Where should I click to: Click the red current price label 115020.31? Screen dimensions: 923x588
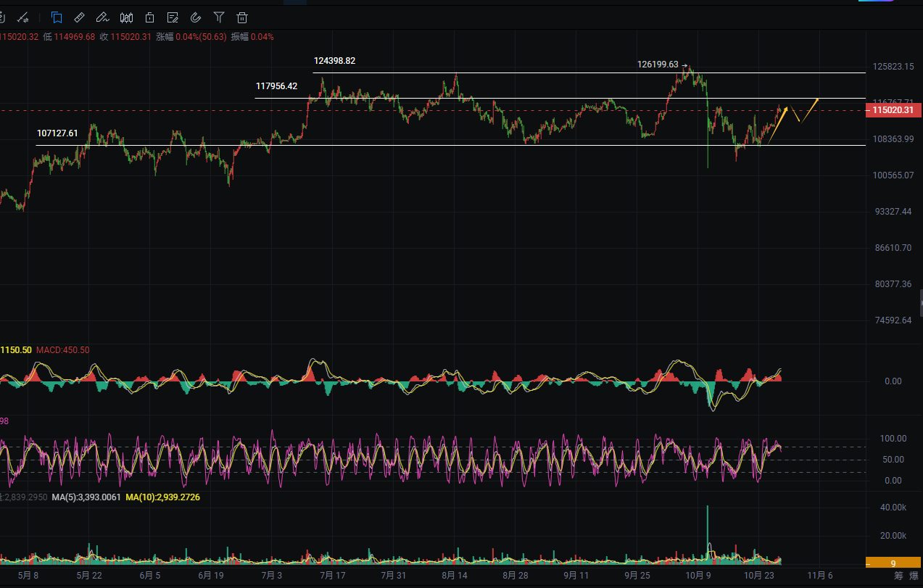pyautogui.click(x=893, y=110)
